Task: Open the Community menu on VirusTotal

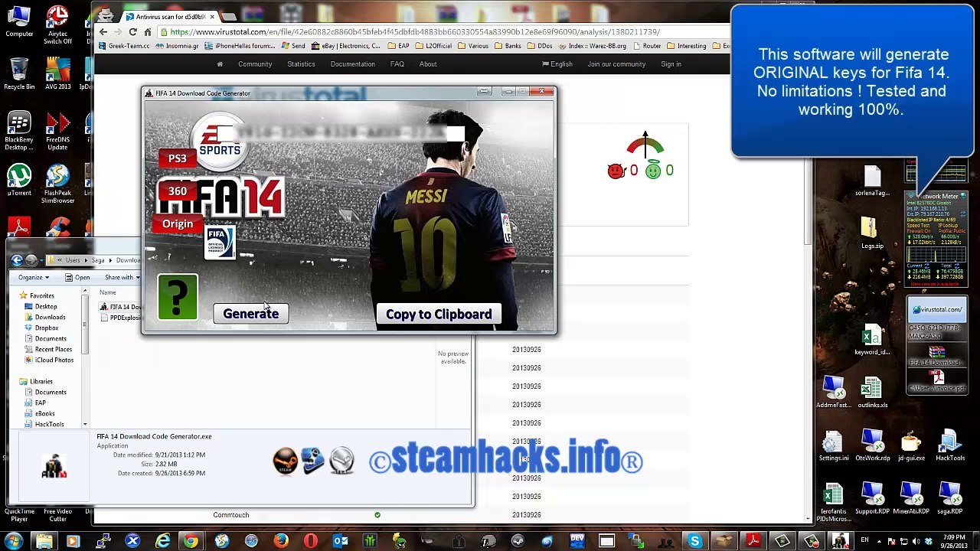Action: [255, 64]
